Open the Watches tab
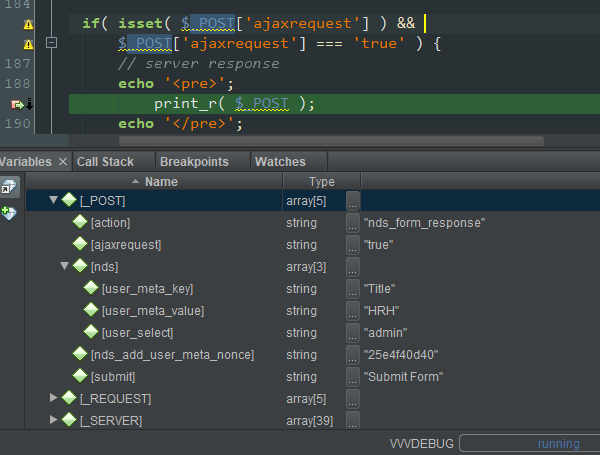The width and height of the screenshot is (600, 455). tap(280, 162)
